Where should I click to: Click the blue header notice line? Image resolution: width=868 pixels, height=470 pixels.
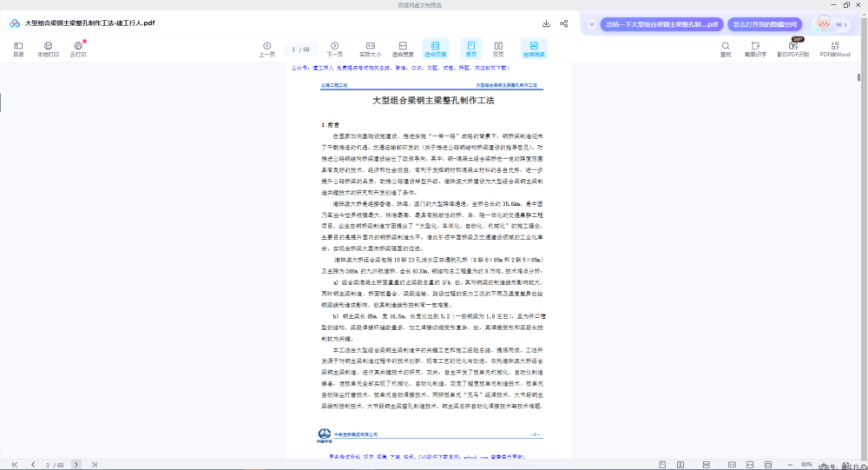(400, 68)
